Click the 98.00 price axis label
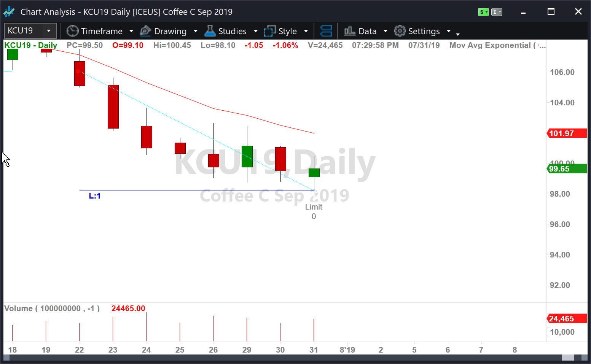The image size is (591, 364). click(x=560, y=194)
